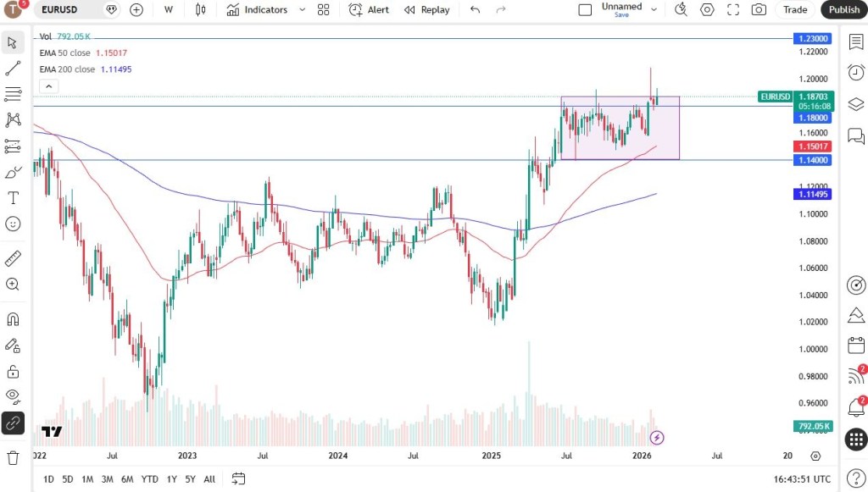Select the Text annotation tool
The image size is (868, 492).
(x=13, y=198)
